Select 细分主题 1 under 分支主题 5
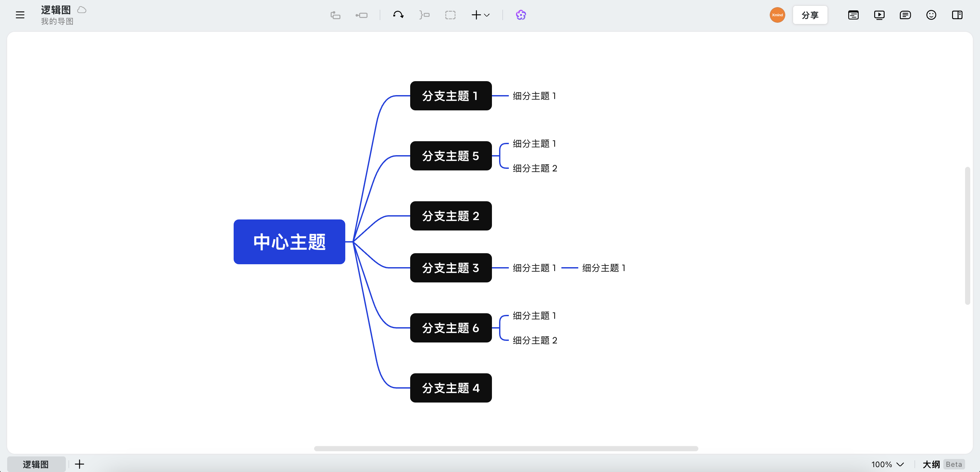The width and height of the screenshot is (980, 472). pos(534,143)
